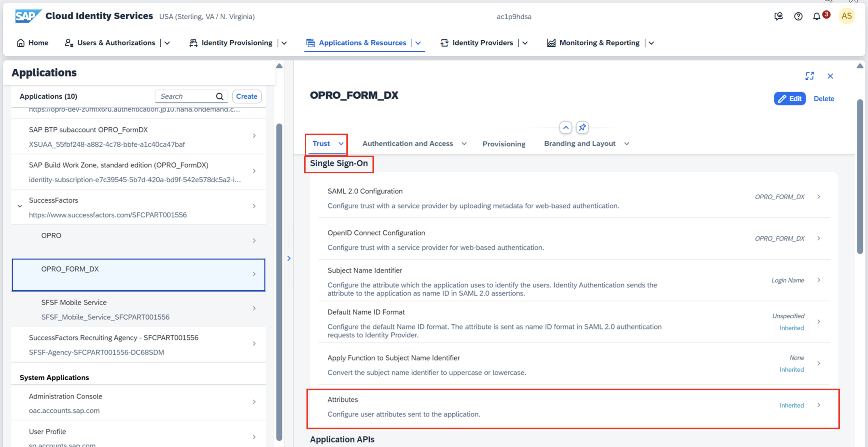Collapse header with the up-arrow button
868x447 pixels.
[566, 128]
